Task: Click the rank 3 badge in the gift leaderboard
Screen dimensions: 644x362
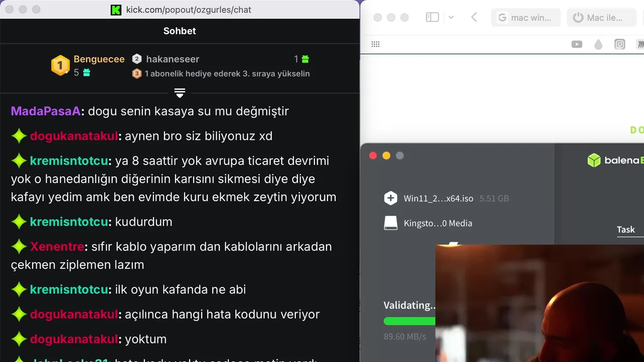Action: (137, 73)
